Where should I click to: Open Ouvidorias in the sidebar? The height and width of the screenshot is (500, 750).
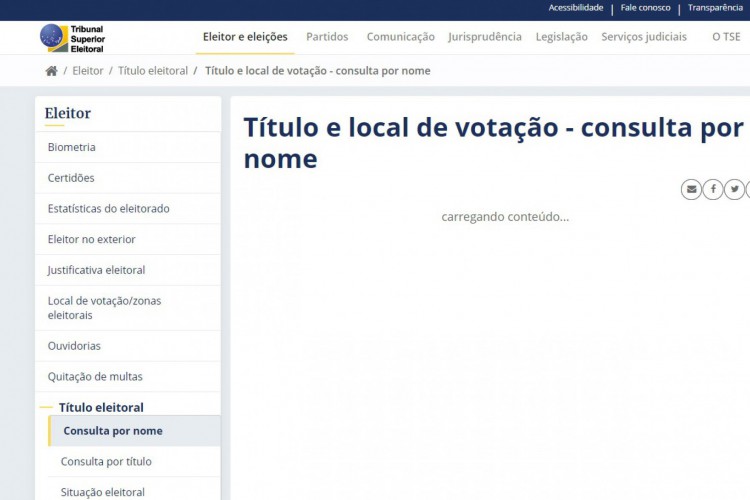128,346
